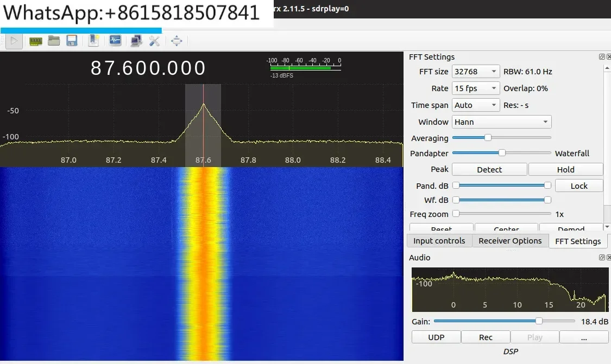This screenshot has height=364, width=611.
Task: Switch to the Receiver Options tab
Action: pos(510,241)
